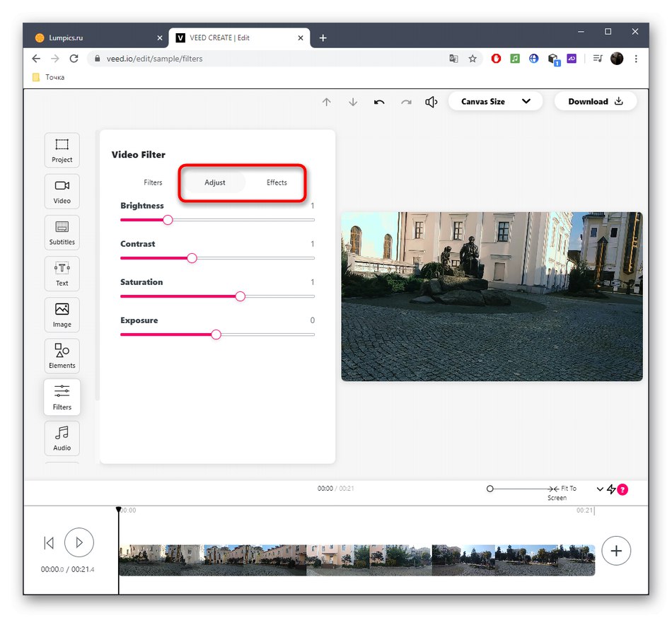This screenshot has height=618, width=672.
Task: Click the Contrast slider handle
Action: tap(192, 258)
